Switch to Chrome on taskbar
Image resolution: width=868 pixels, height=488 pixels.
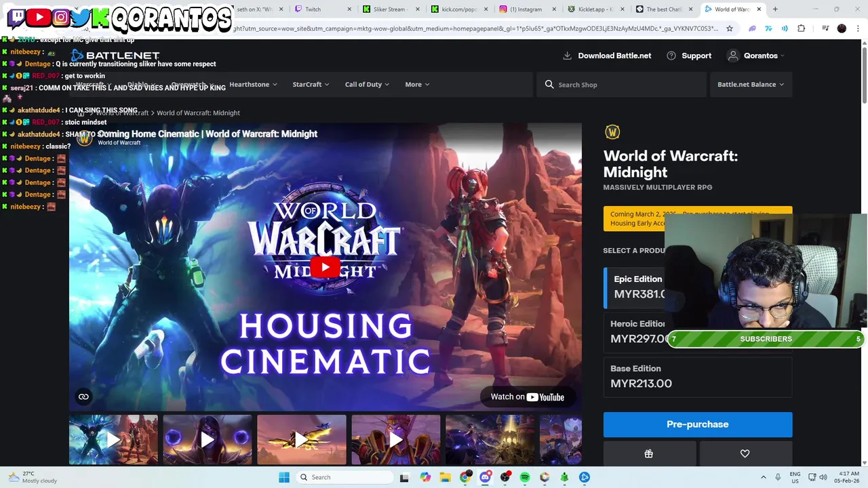pos(465,477)
